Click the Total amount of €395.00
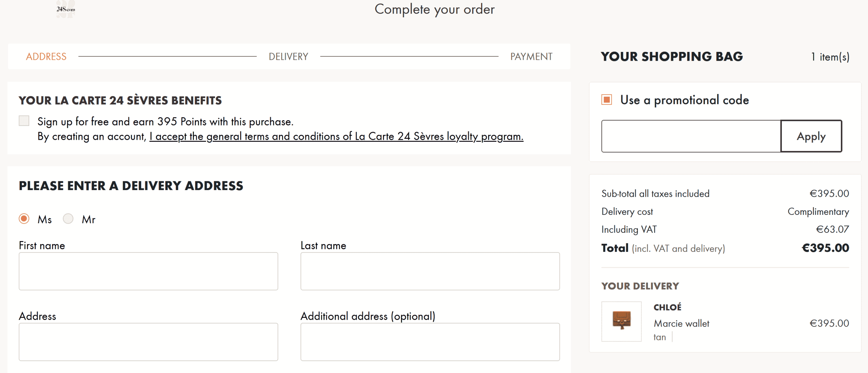 click(826, 248)
